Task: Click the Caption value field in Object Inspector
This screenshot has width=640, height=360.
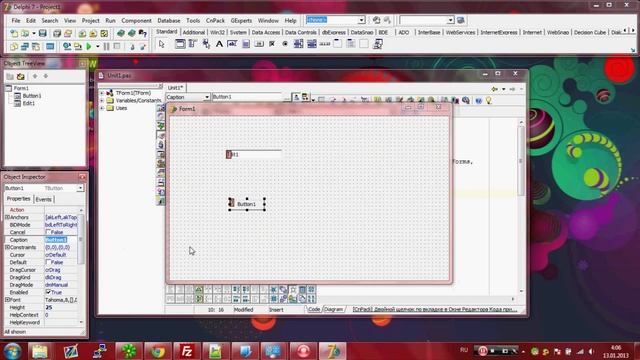Action: tap(60, 240)
